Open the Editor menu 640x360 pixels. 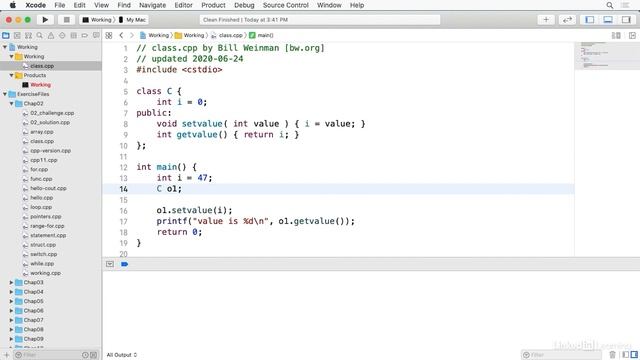click(x=183, y=5)
